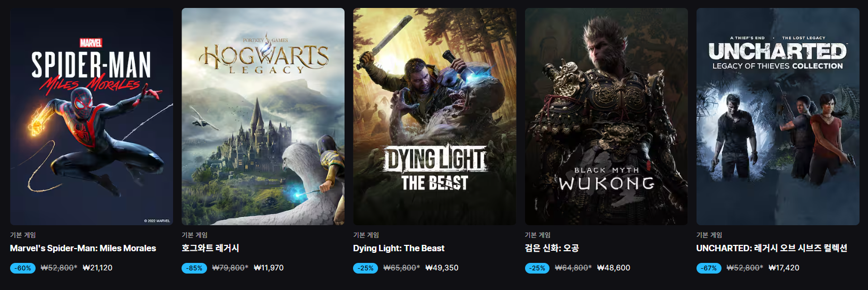Click the 호그와트 레거시 title link
Image resolution: width=868 pixels, height=290 pixels.
pyautogui.click(x=210, y=248)
